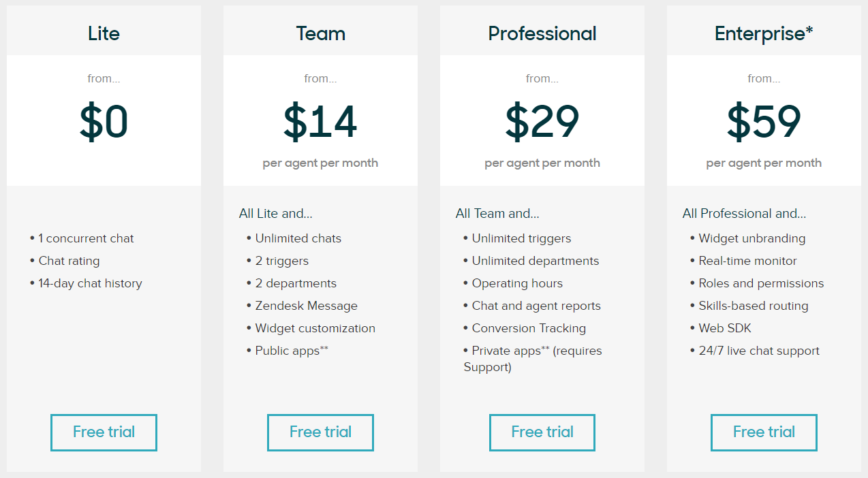Select the Enterprise plan Free trial button
The image size is (868, 478).
click(x=764, y=432)
